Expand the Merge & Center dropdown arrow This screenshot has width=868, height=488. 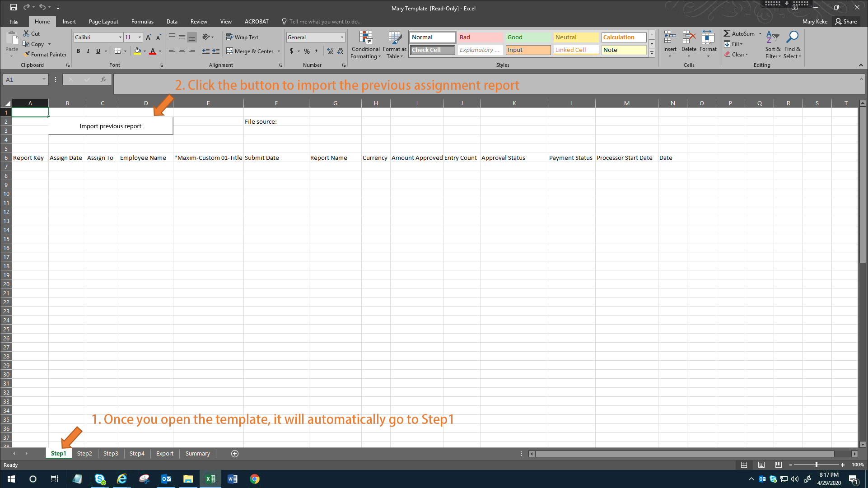(x=279, y=51)
